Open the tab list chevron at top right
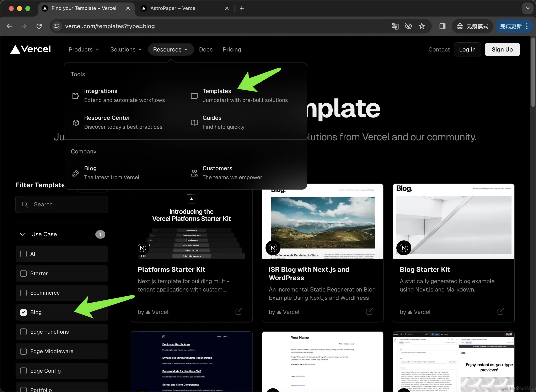This screenshot has width=536, height=392. pos(527,8)
